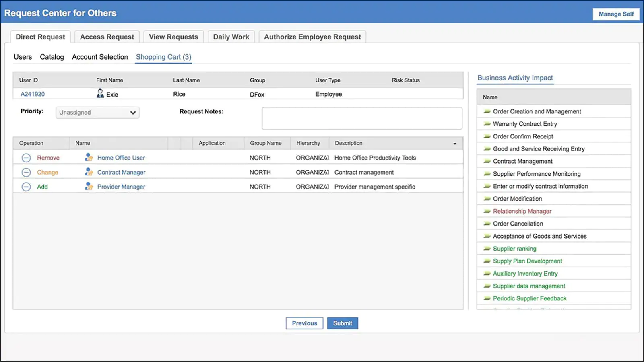Click the minus icon beside Add
The height and width of the screenshot is (362, 644).
pyautogui.click(x=26, y=187)
